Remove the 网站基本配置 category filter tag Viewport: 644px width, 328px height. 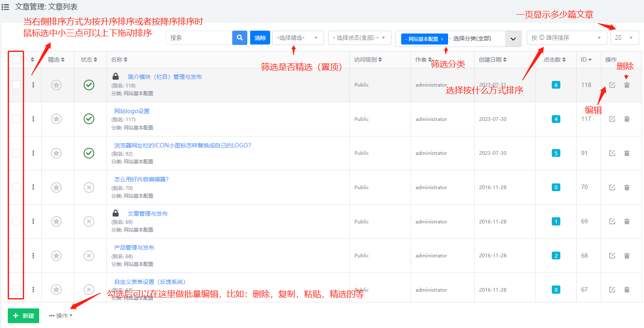click(x=442, y=39)
